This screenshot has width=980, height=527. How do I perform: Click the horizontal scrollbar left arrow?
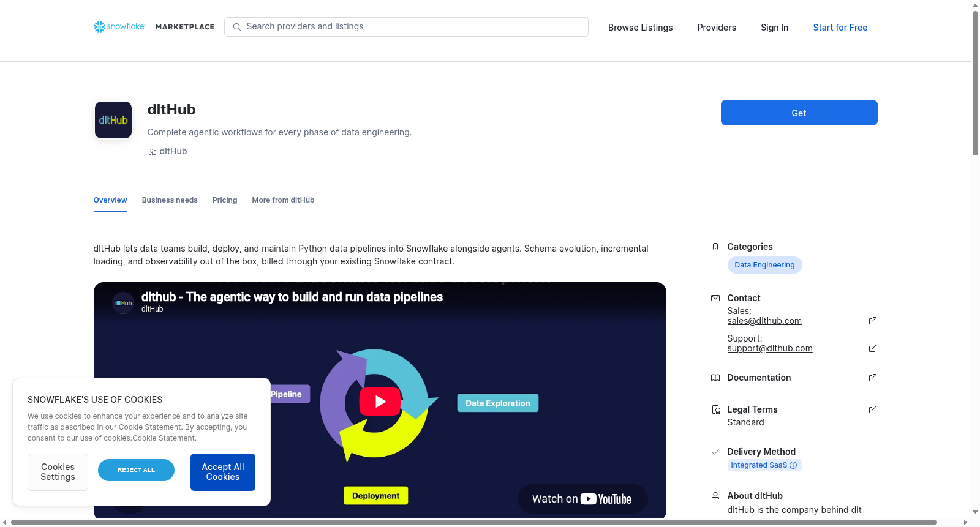(5, 522)
